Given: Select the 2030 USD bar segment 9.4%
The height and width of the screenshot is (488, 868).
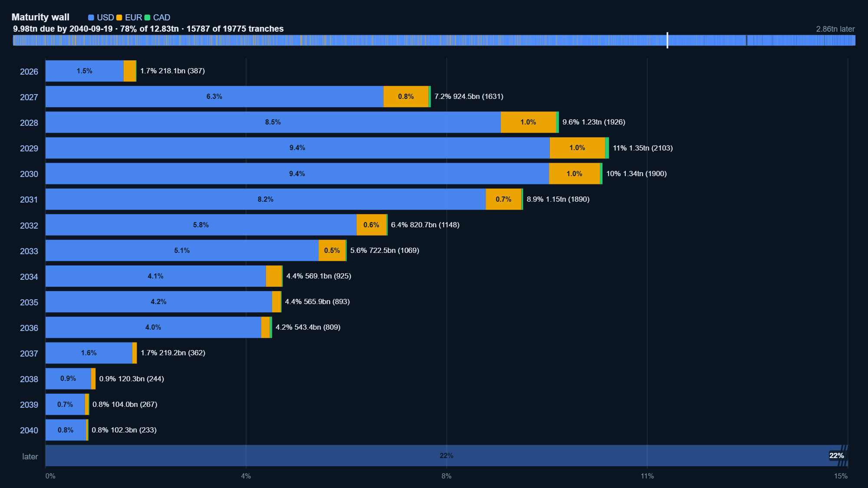Looking at the screenshot, I should pyautogui.click(x=297, y=174).
